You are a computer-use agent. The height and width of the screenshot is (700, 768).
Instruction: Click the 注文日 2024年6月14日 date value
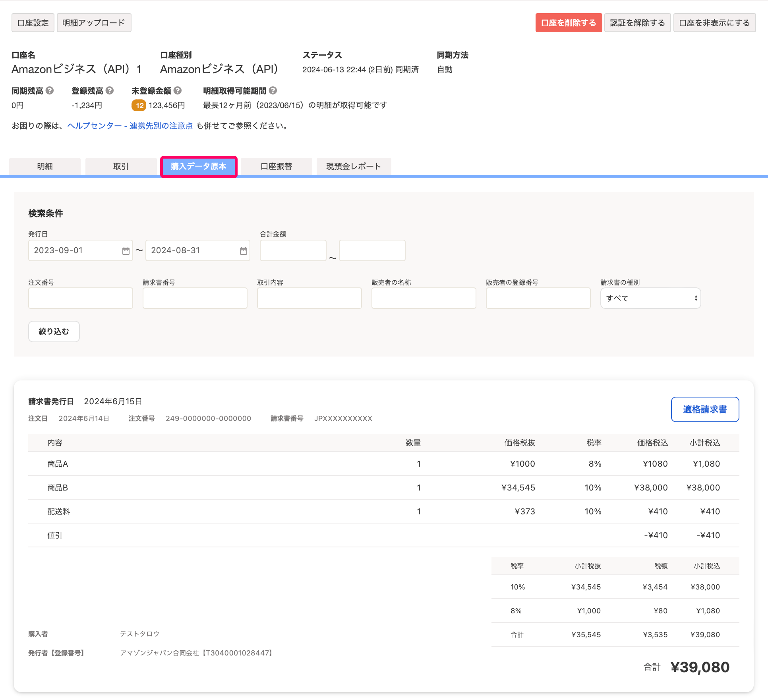click(84, 419)
